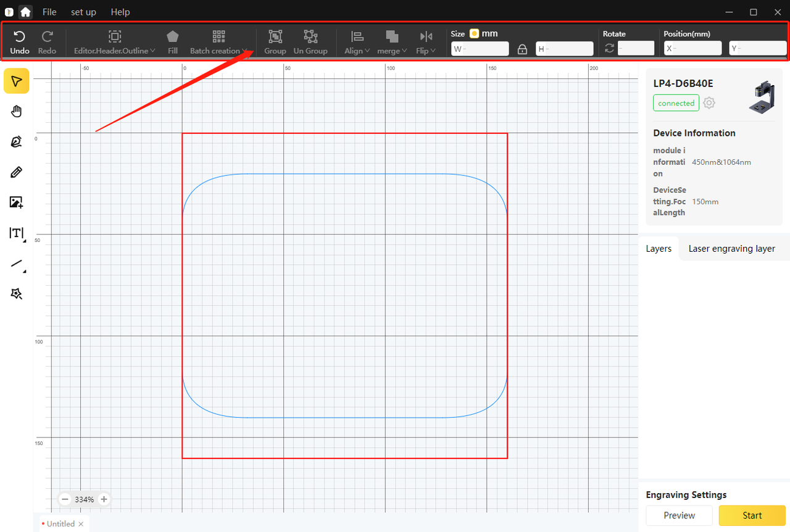Viewport: 790px width, 532px height.
Task: Open the Editor.Header.Outline dropdown
Action: (115, 43)
